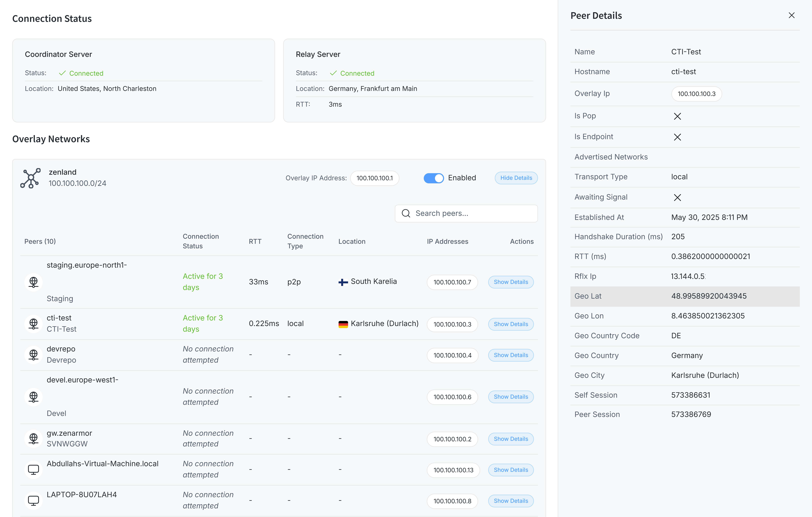
Task: Click United States, North Charleston location
Action: click(x=107, y=89)
